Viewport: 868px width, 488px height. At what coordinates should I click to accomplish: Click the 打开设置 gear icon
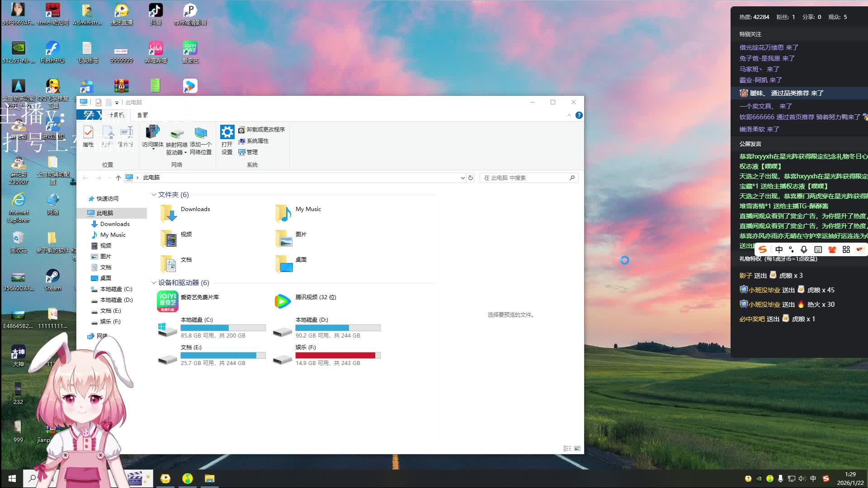pos(227,132)
